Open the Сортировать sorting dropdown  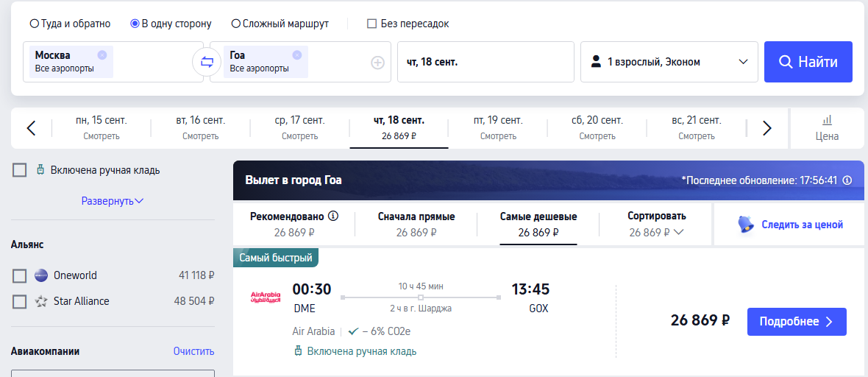click(x=657, y=224)
